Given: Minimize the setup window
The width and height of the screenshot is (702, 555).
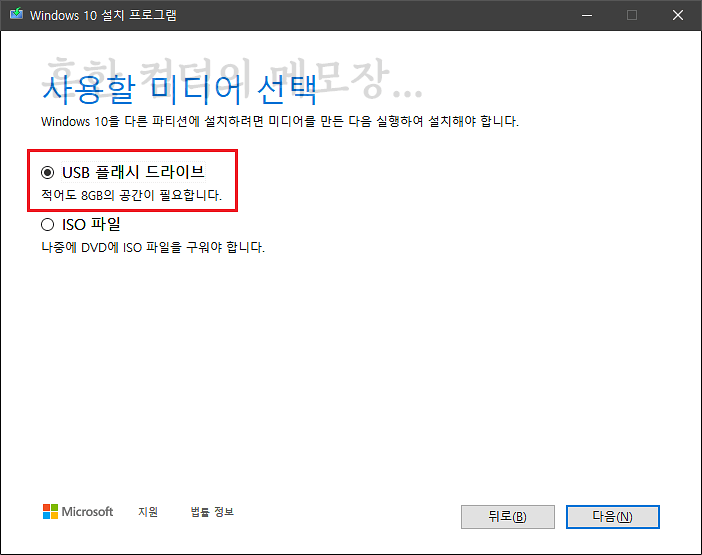Looking at the screenshot, I should (x=587, y=15).
